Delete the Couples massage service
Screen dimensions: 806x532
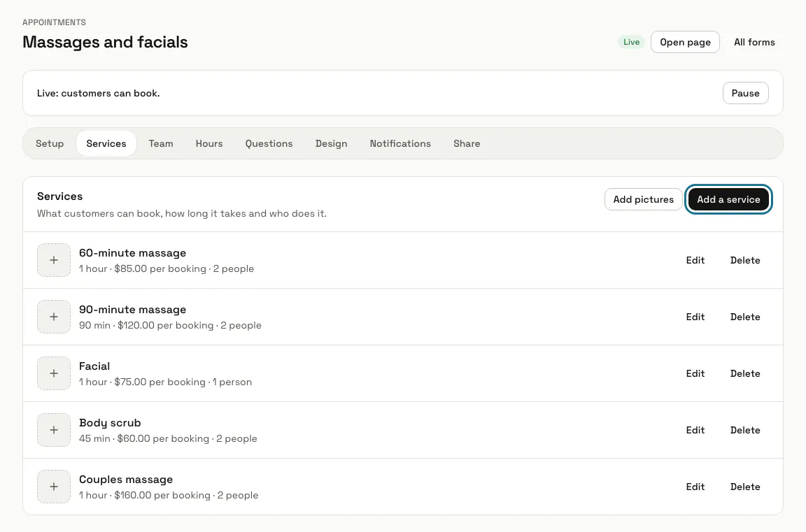(745, 487)
